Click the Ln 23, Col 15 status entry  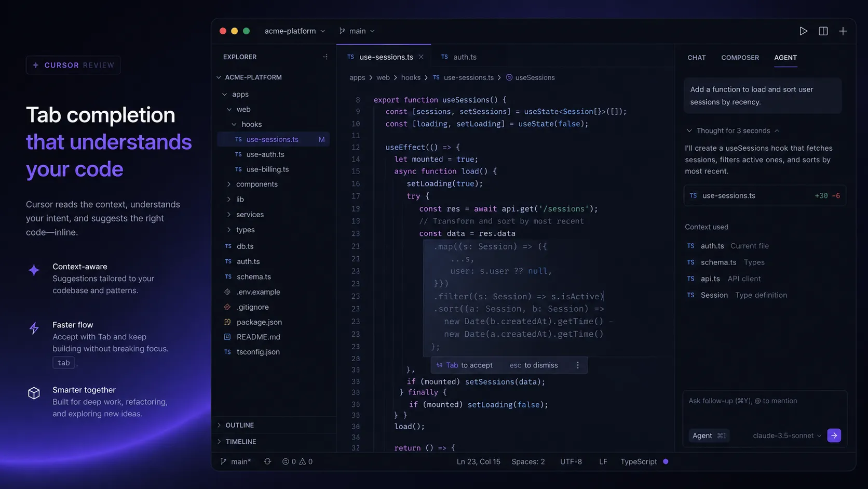[x=479, y=461]
